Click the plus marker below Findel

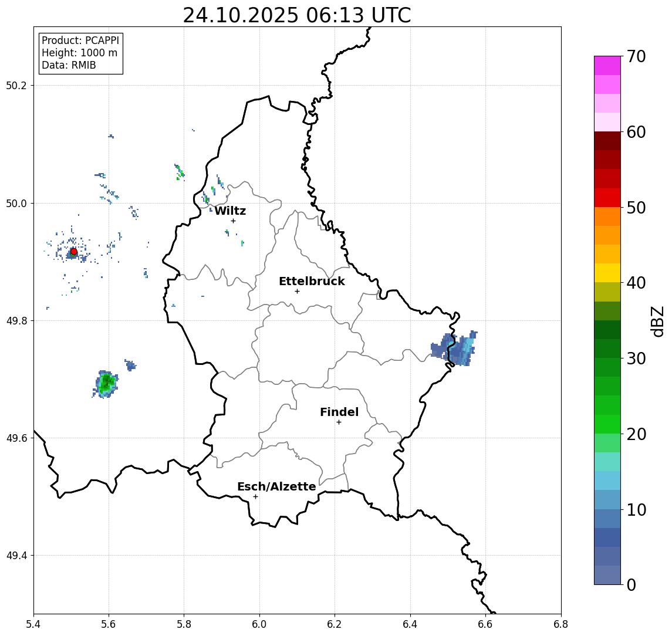339,422
